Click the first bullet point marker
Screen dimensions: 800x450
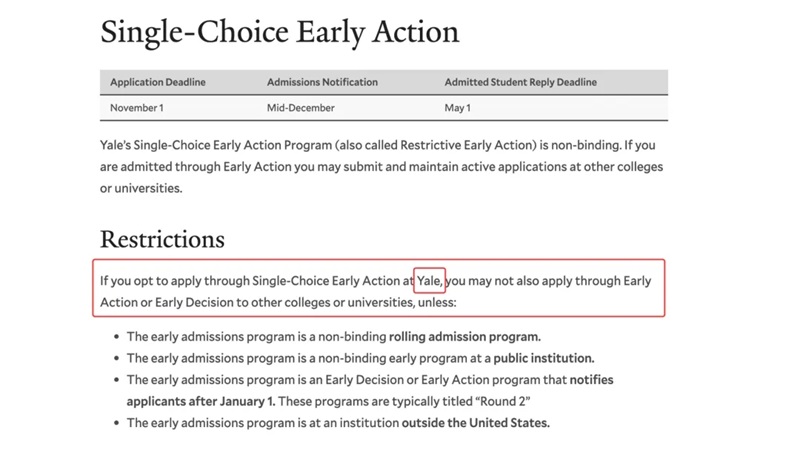coord(116,337)
